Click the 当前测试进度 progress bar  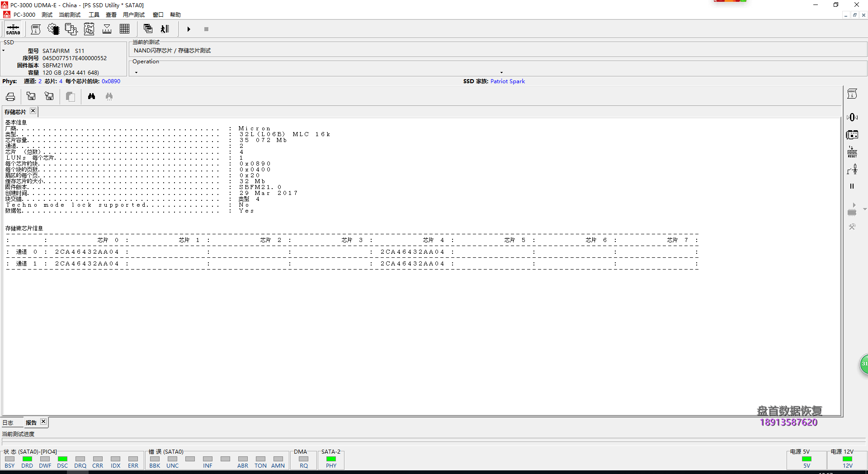[x=434, y=441]
